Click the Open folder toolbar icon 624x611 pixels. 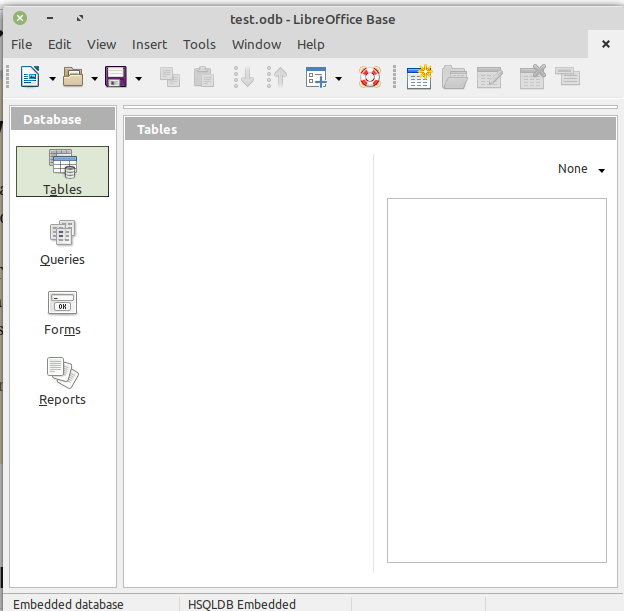pyautogui.click(x=73, y=77)
